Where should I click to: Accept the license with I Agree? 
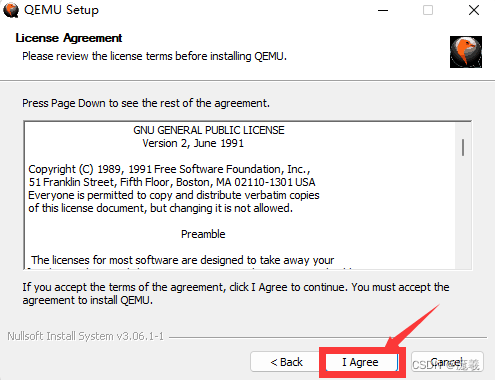[362, 362]
